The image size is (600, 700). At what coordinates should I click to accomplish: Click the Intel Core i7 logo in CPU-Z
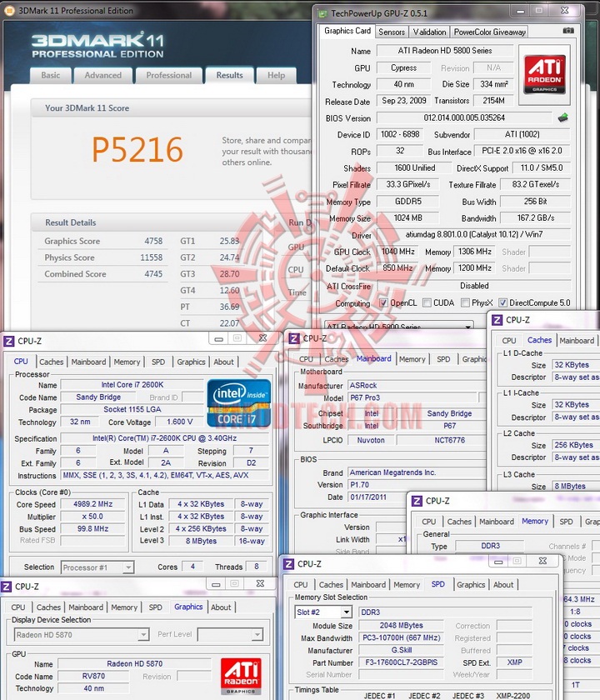pyautogui.click(x=239, y=403)
